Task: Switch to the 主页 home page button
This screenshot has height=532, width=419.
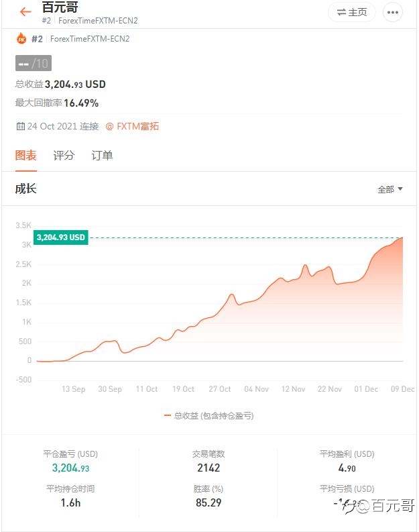Action: pyautogui.click(x=352, y=13)
